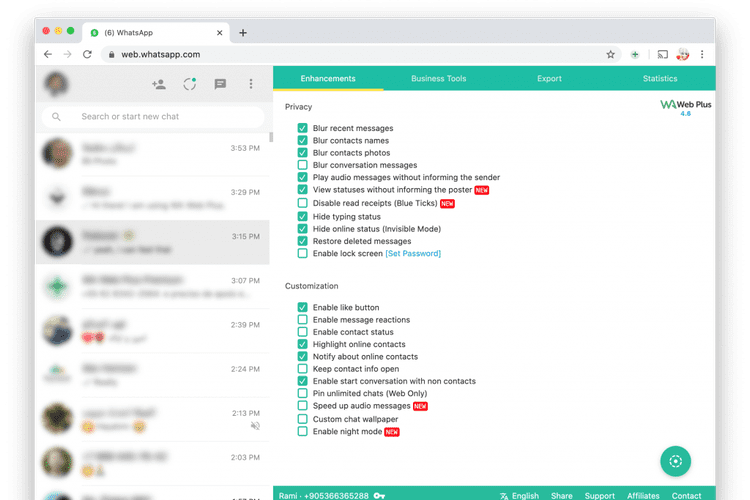Screen dimensions: 750x500
Task: Enable Blur conversation messages checkbox
Action: click(x=302, y=165)
